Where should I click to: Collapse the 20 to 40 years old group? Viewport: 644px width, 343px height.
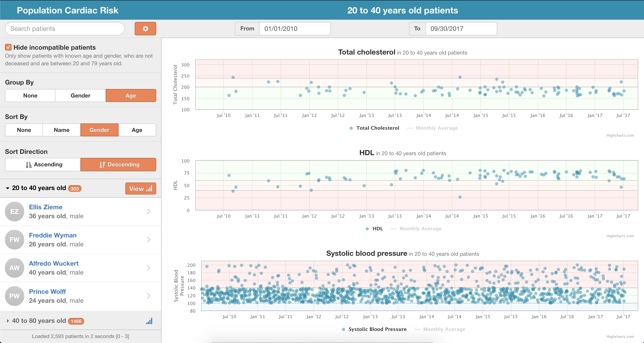8,188
